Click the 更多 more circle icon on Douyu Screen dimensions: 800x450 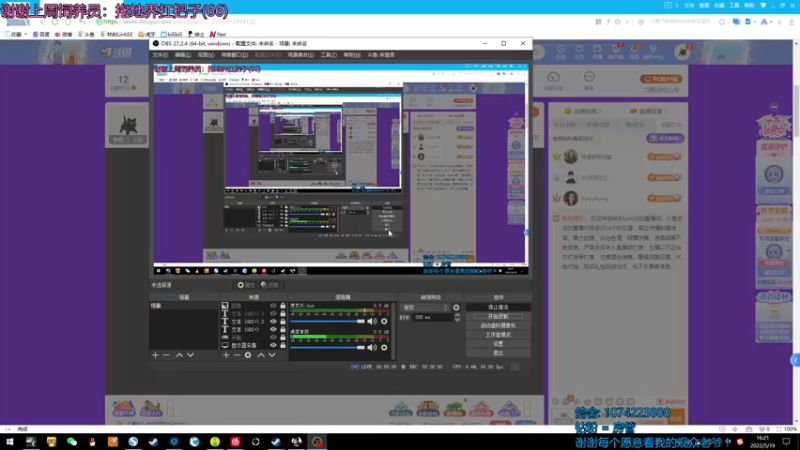(x=589, y=77)
